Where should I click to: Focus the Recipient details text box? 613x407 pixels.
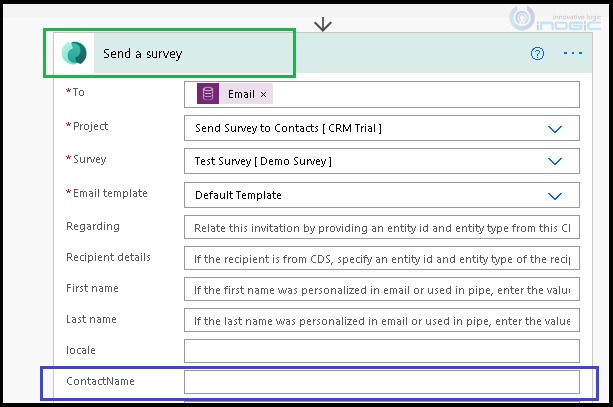[381, 259]
